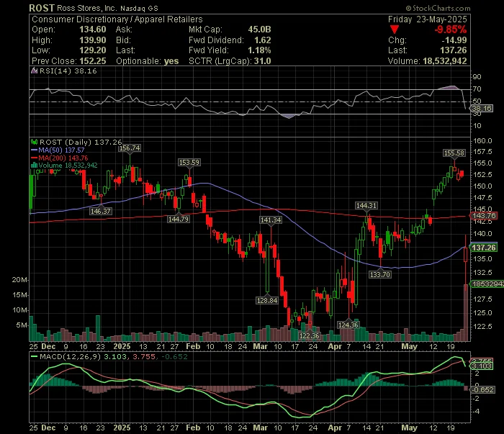Click the Apr label on price chart axis

(335, 347)
